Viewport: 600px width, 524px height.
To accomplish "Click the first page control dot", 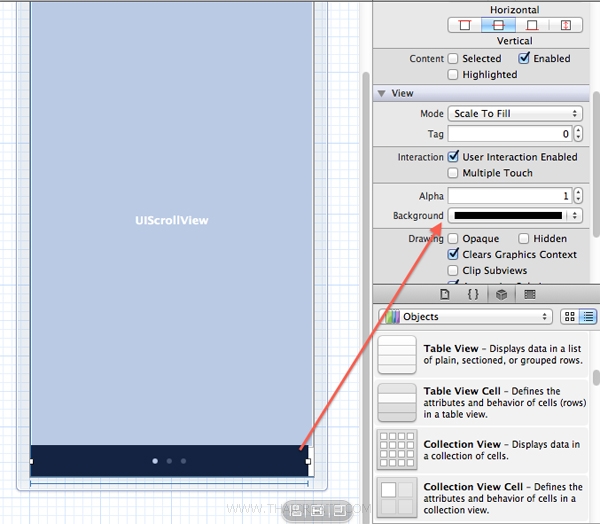I will 155,461.
